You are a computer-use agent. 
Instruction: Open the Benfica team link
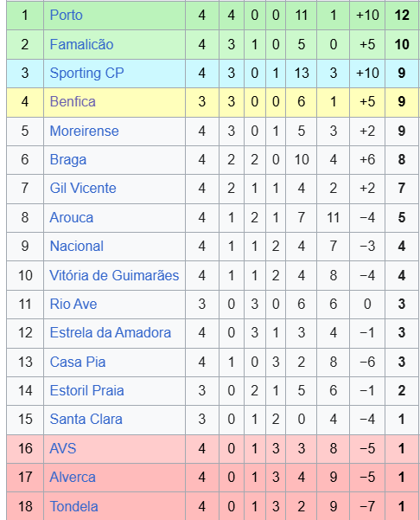tap(73, 102)
